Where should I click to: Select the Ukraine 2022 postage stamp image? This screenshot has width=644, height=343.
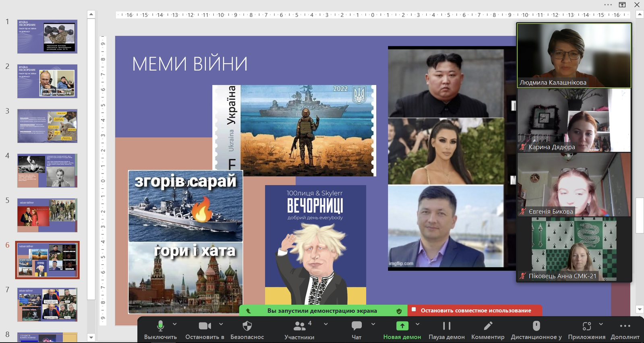294,131
